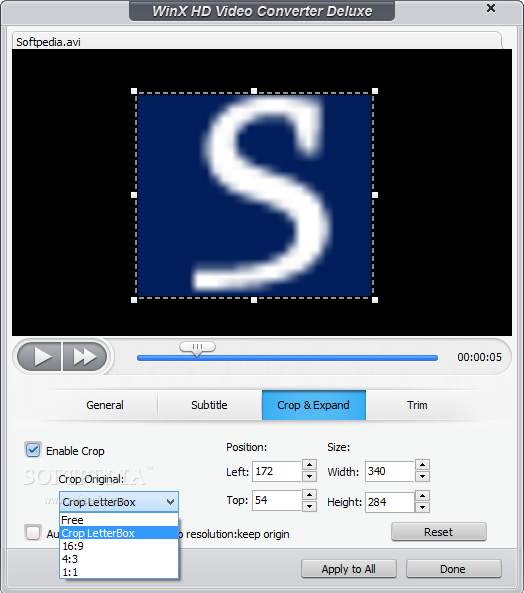Select 4:3 crop ratio
524x593 pixels.
[x=119, y=559]
